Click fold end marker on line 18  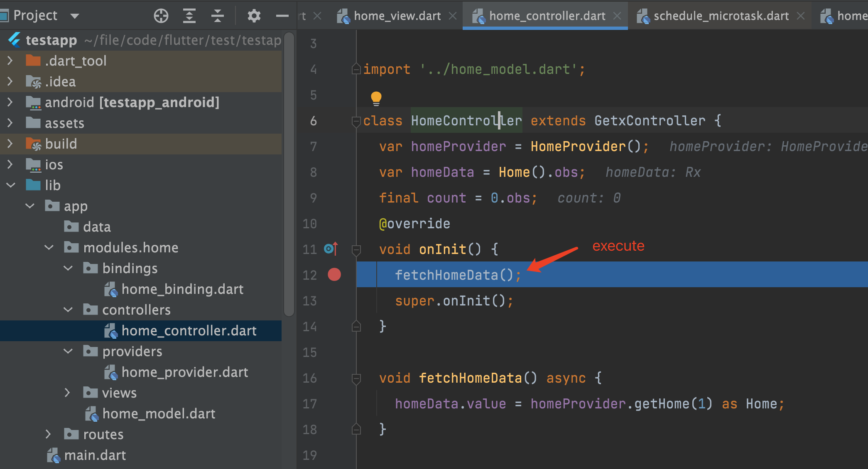(x=356, y=429)
